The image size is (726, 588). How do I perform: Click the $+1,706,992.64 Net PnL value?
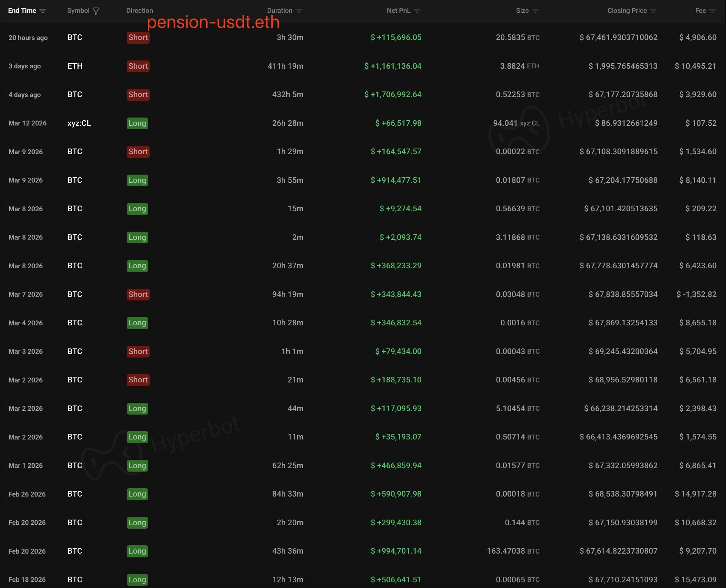pyautogui.click(x=393, y=94)
